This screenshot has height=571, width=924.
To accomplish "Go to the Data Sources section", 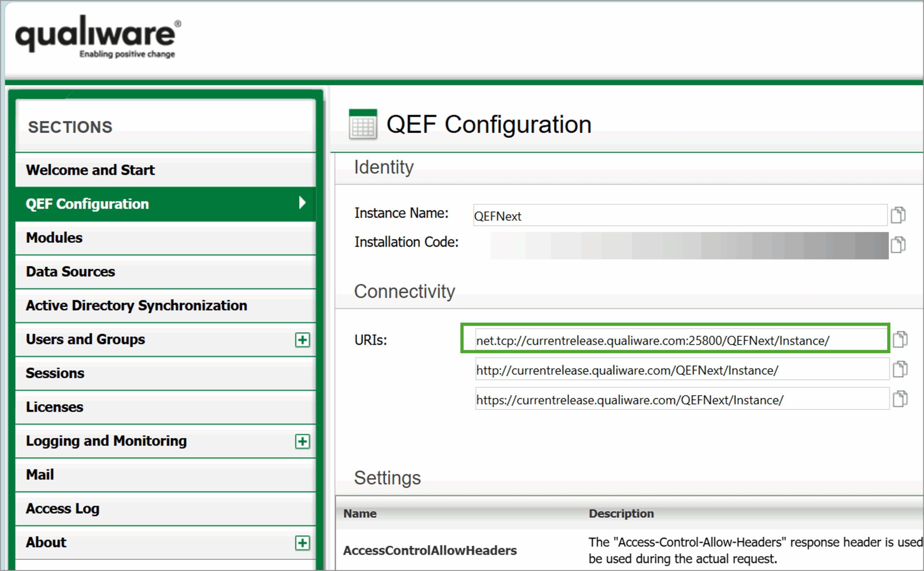I will 165,272.
